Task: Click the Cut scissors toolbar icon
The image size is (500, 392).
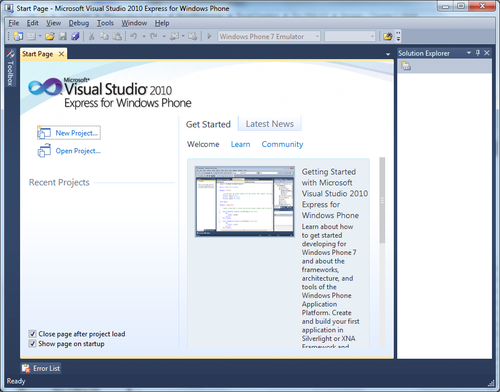Action: point(91,36)
